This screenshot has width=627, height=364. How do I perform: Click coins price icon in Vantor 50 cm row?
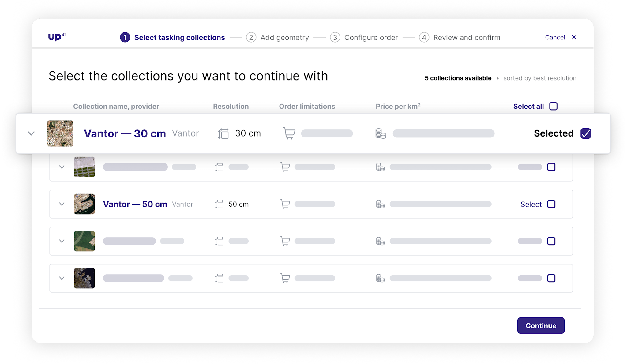coord(380,204)
